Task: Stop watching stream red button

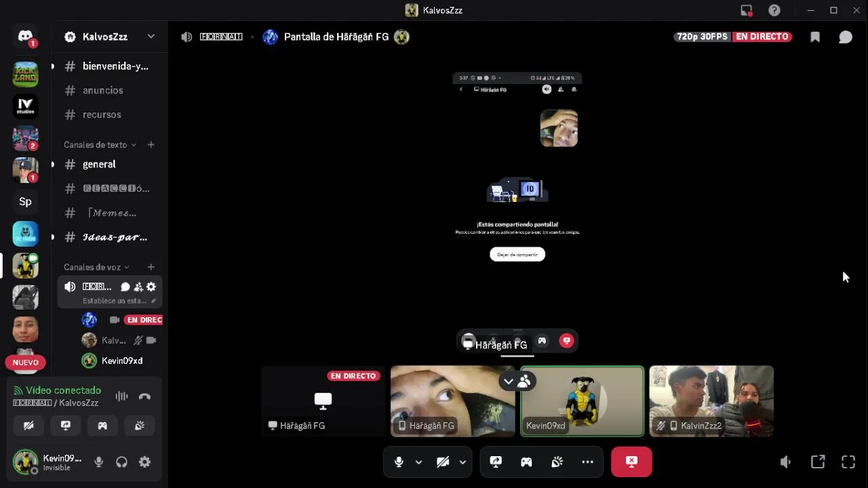Action: pyautogui.click(x=631, y=462)
